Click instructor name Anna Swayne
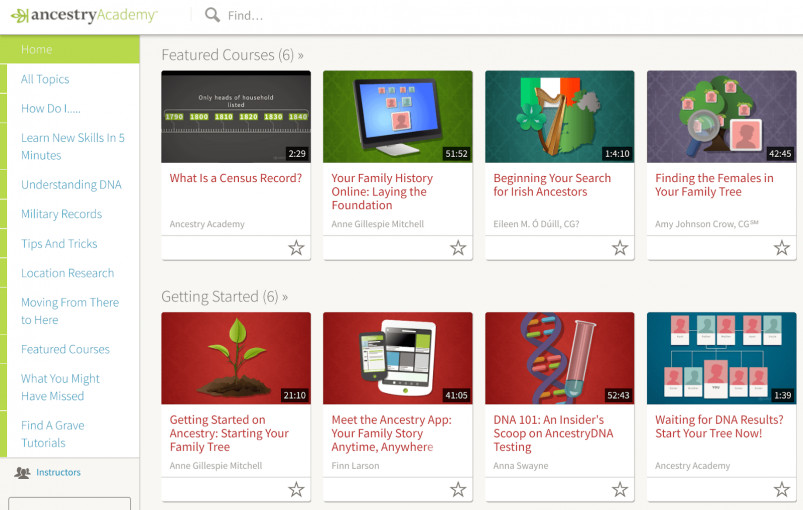This screenshot has height=510, width=803. coord(520,465)
